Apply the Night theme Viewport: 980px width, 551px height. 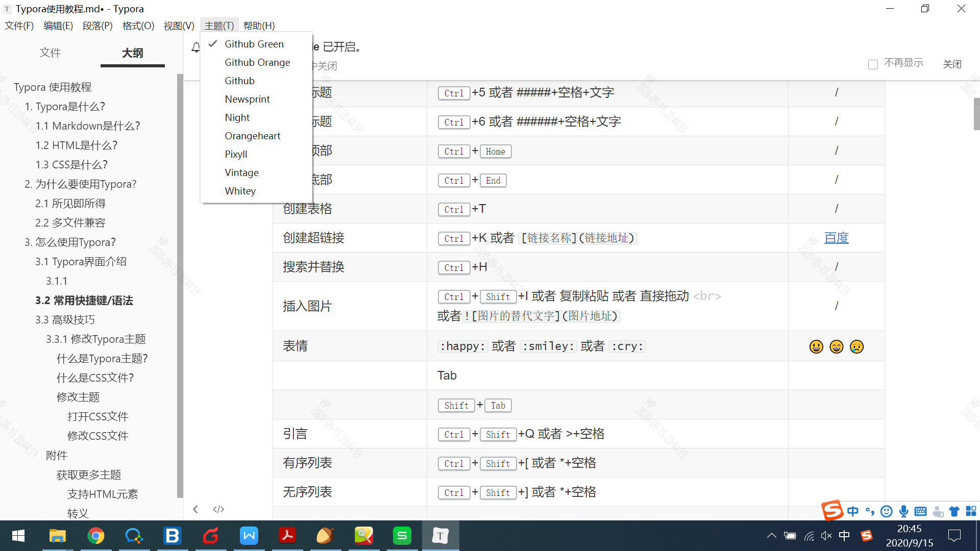256,117
